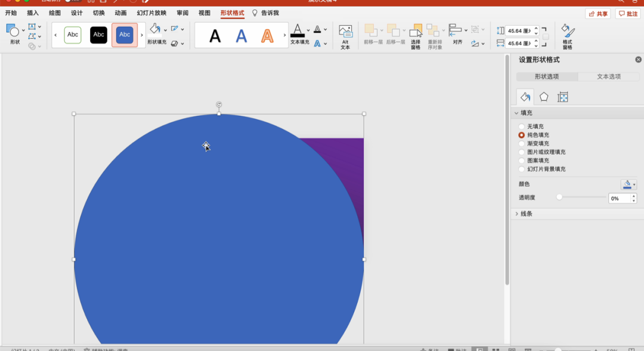644x351 pixels.
Task: Click the text box insert icon
Action: [x=32, y=27]
